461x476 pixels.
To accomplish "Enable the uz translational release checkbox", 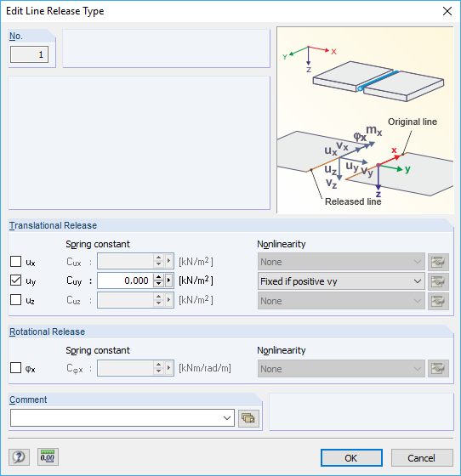I will click(x=16, y=300).
